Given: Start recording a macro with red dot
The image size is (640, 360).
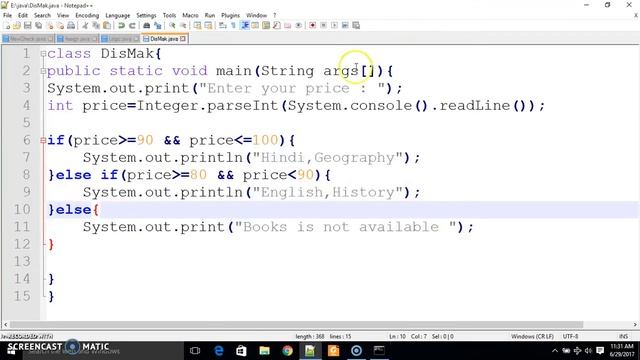Looking at the screenshot, I should click(312, 25).
